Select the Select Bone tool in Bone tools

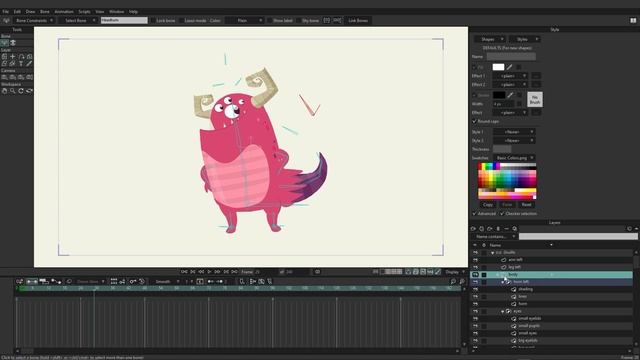[4, 42]
